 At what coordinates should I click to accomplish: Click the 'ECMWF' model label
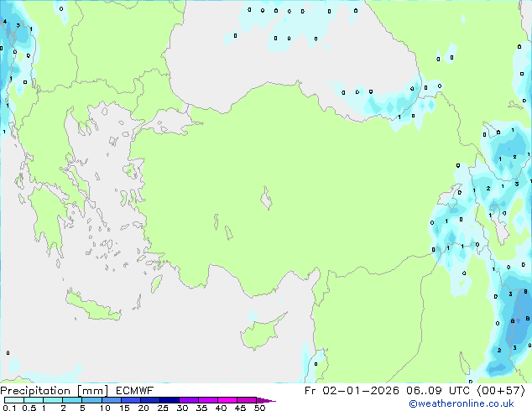[134, 391]
